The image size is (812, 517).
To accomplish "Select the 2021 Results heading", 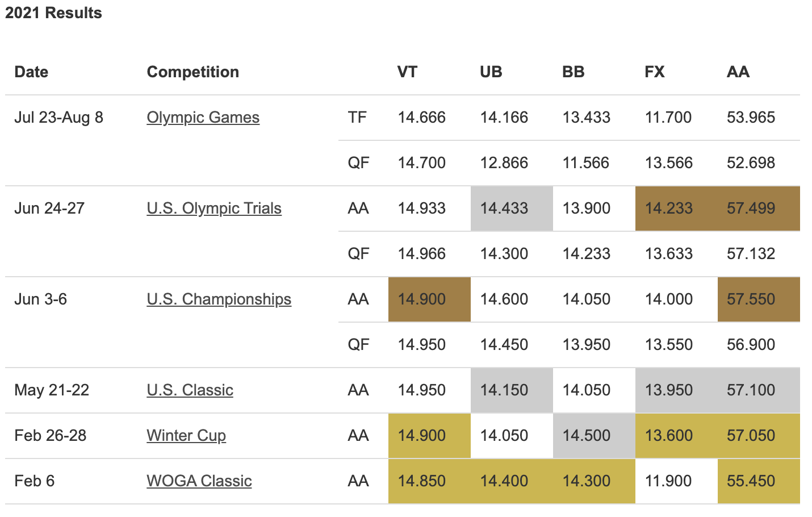I will point(53,13).
